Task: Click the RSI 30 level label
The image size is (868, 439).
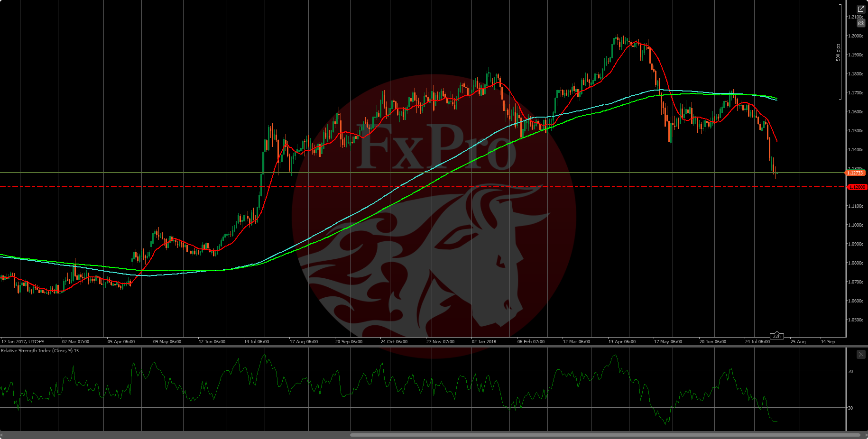Action: click(850, 408)
